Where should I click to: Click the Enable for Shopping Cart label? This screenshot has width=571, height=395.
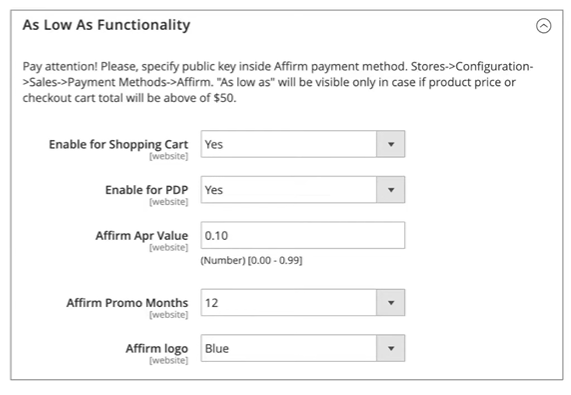(118, 144)
